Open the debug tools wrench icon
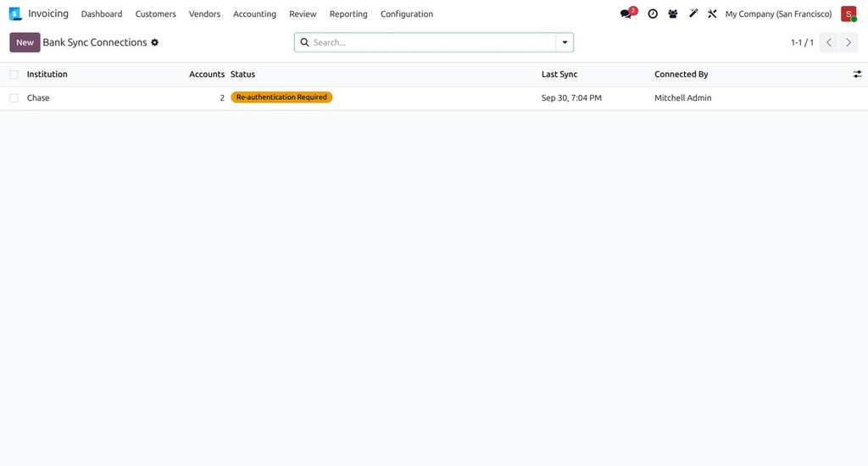 point(712,14)
